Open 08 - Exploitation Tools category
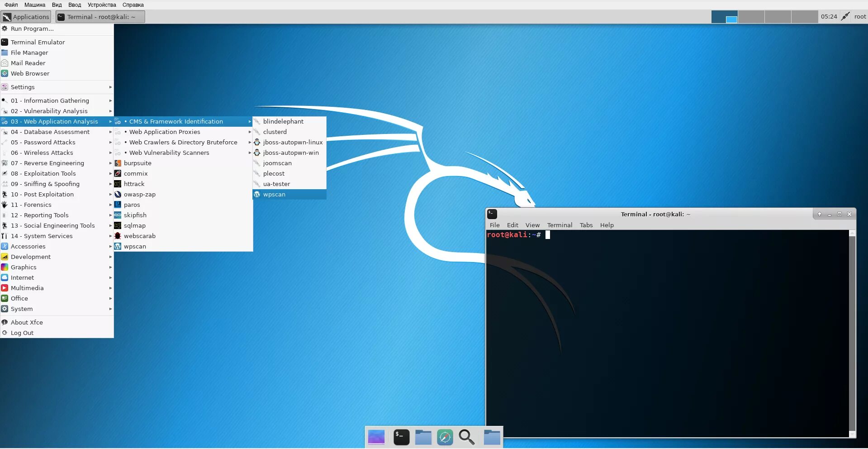 57,173
